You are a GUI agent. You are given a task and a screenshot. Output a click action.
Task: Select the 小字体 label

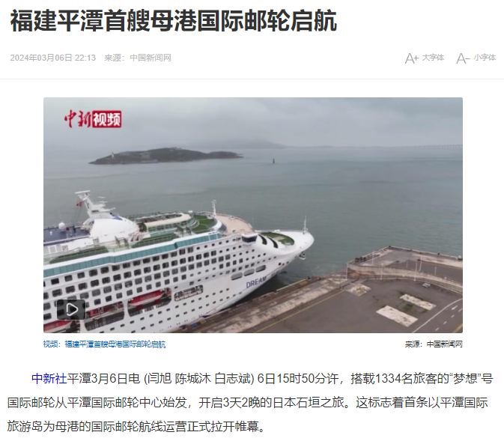coord(485,58)
